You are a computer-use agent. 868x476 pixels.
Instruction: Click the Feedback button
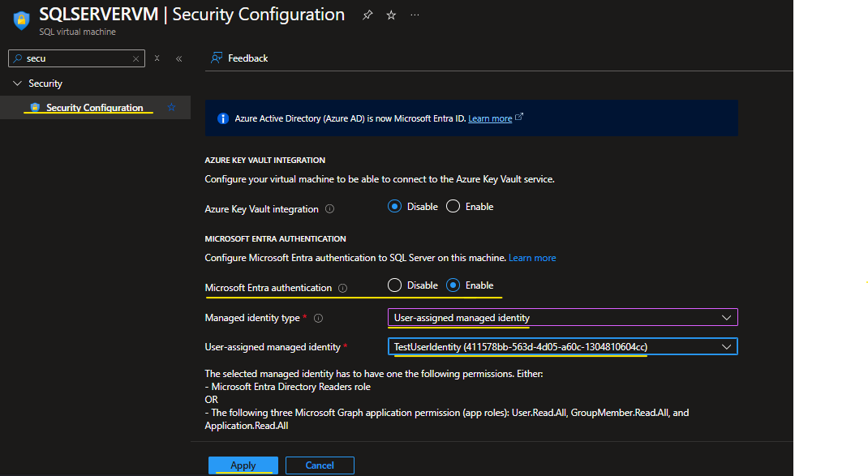(x=239, y=58)
